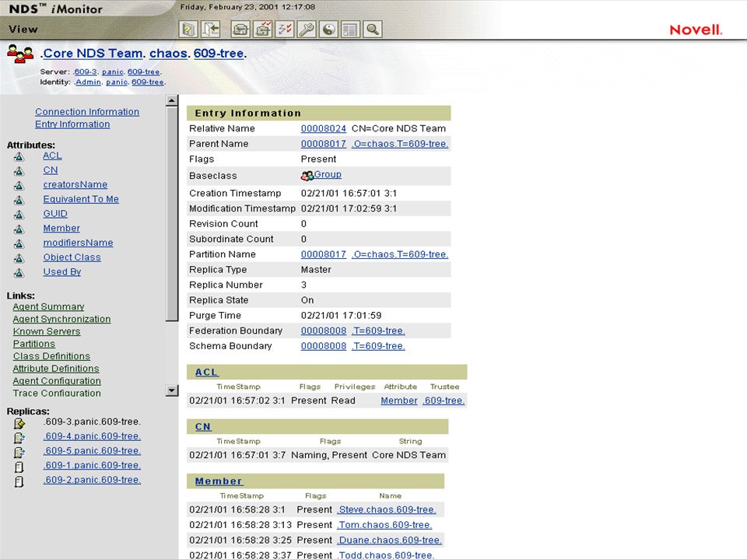
Task: Open the Help icon with question mark
Action: (x=188, y=30)
